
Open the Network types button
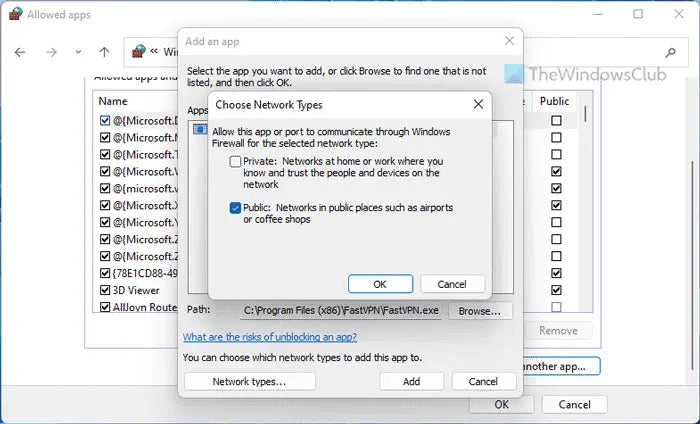click(250, 382)
